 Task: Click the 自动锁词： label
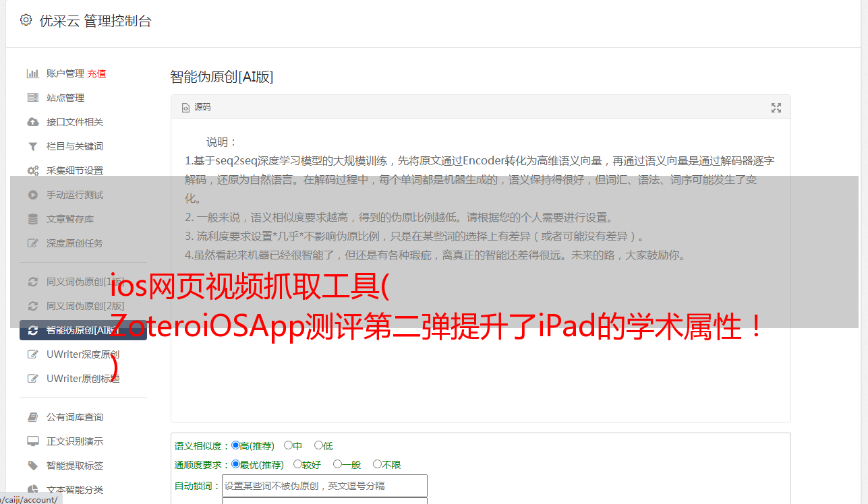point(198,486)
